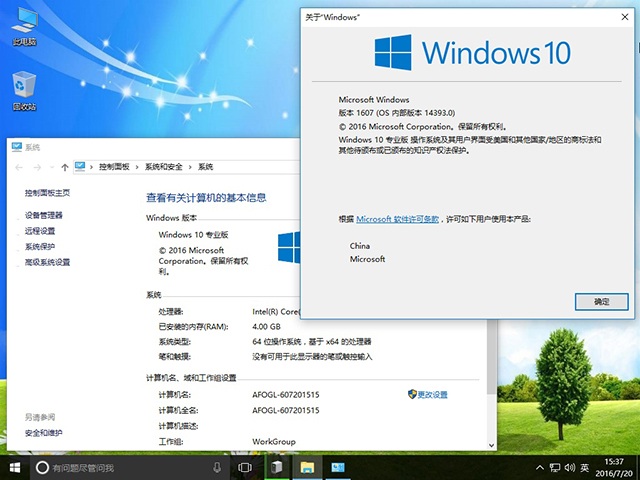Open the Microsoft 软件许可条款 link

tap(397, 219)
